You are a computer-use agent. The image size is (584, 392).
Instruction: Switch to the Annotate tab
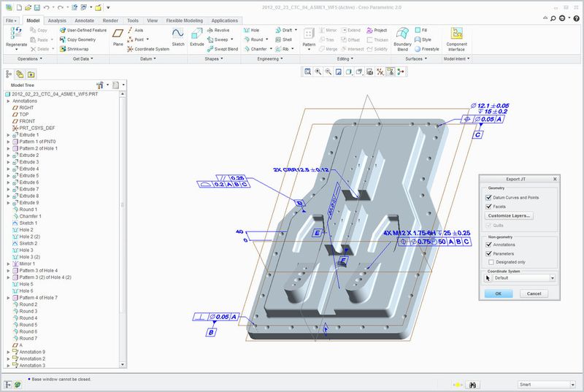[x=84, y=21]
